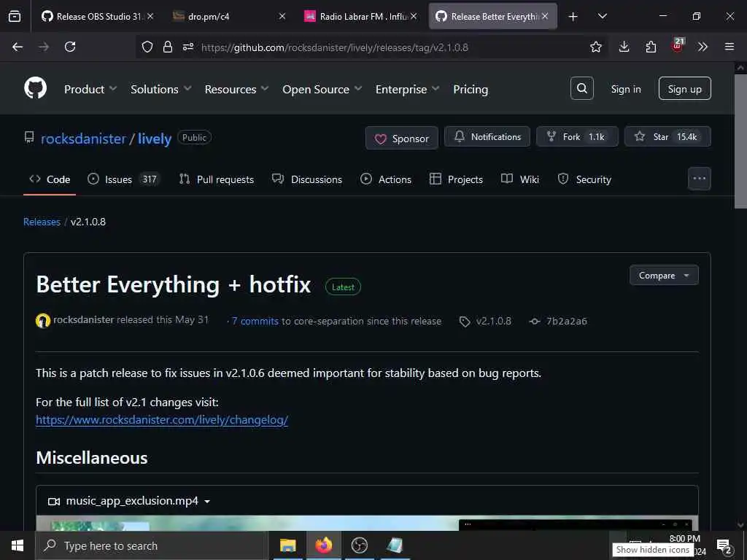
Task: Show more toolbar tools overflow chevrons
Action: (703, 47)
